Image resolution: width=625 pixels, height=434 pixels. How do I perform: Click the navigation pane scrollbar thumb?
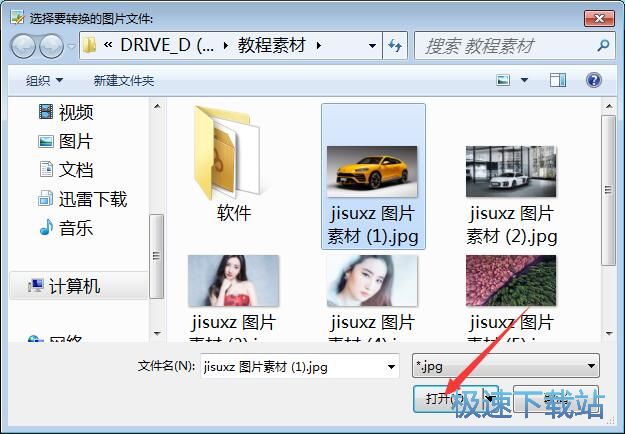click(x=157, y=256)
